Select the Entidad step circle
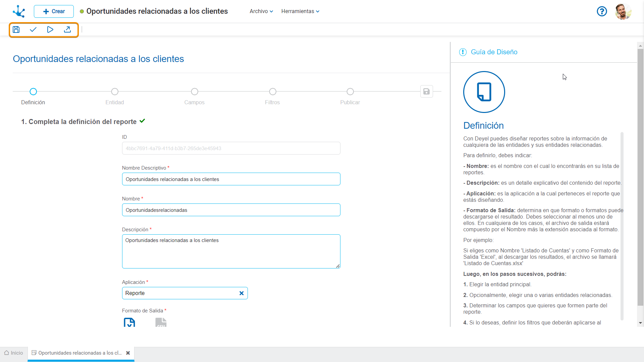Image resolution: width=644 pixels, height=362 pixels. (x=115, y=92)
